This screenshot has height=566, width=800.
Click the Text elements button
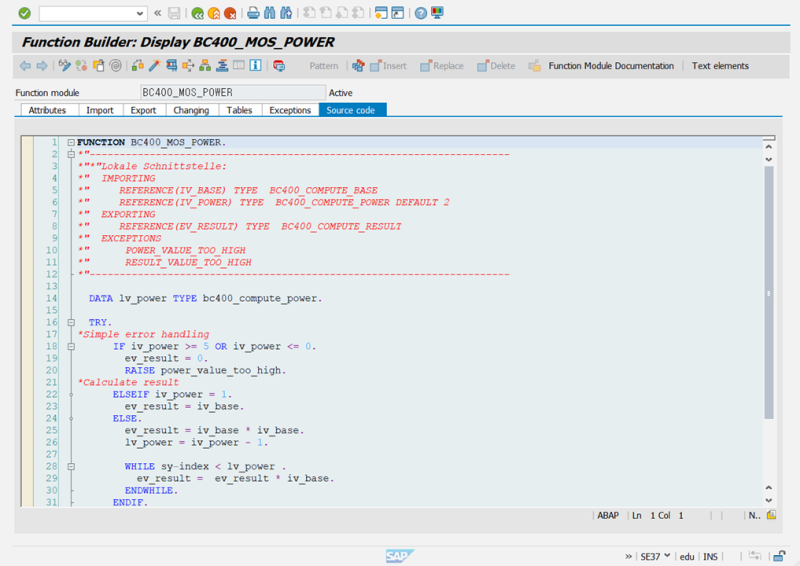tap(720, 66)
